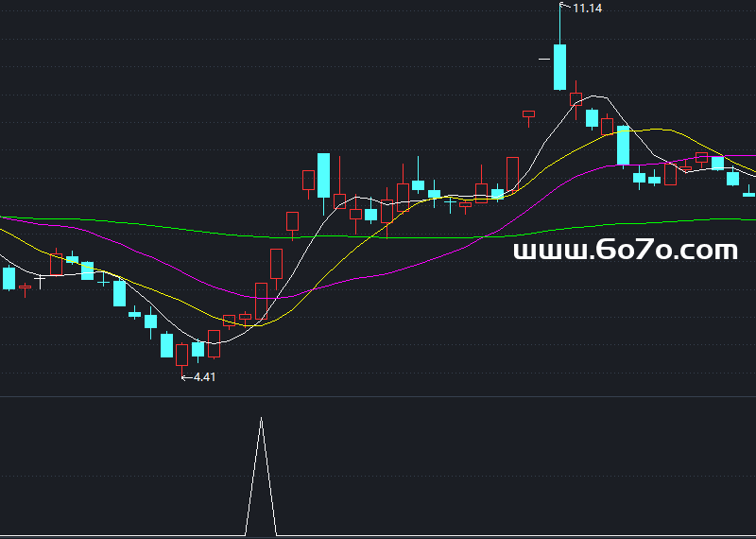
Task: Click the arrow pointing to the 4.41 label
Action: pos(186,376)
